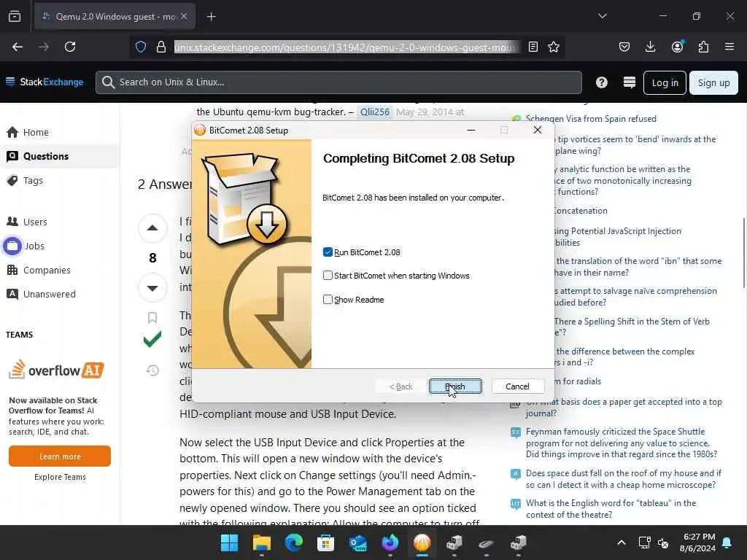Open 'tableau' theatre question link
Image resolution: width=747 pixels, height=560 pixels.
611,508
